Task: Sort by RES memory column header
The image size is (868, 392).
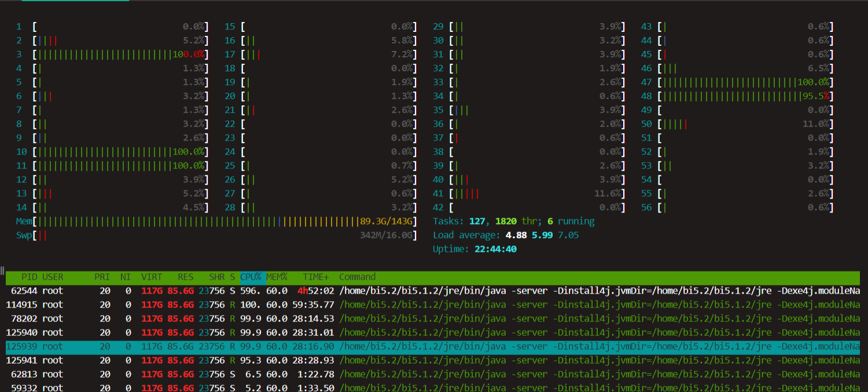Action: 185,277
